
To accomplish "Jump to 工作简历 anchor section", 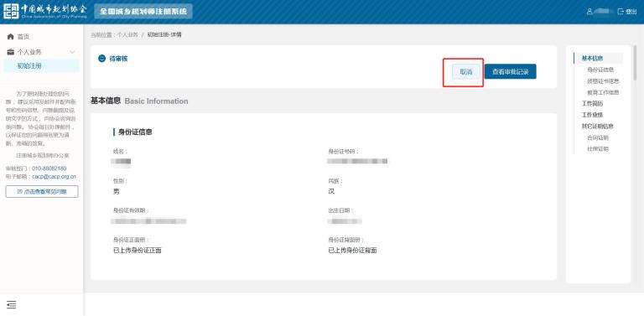I will coord(592,103).
